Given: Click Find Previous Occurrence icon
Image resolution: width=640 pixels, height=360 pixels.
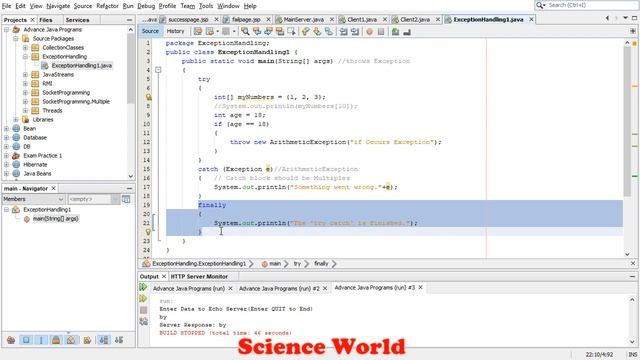Looking at the screenshot, I should 257,31.
